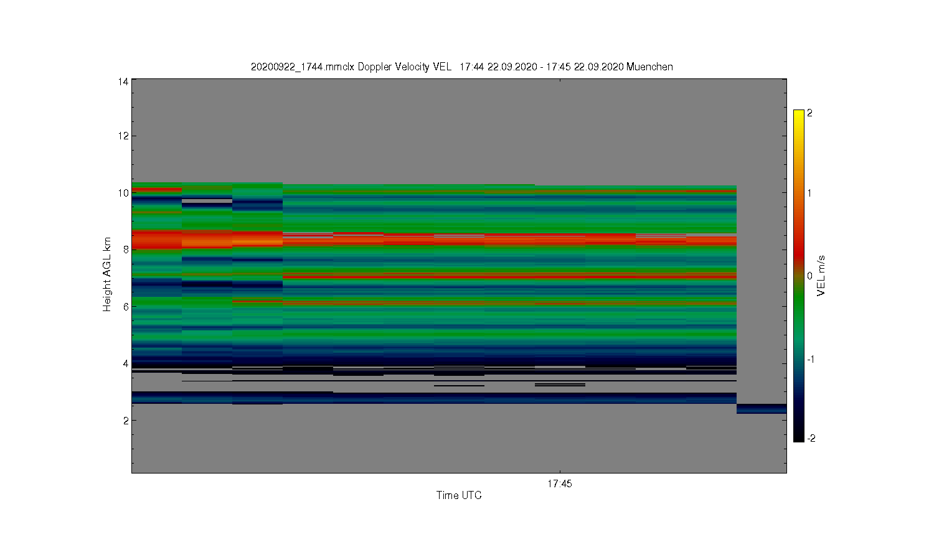Click the 10 km height tick label

(123, 193)
